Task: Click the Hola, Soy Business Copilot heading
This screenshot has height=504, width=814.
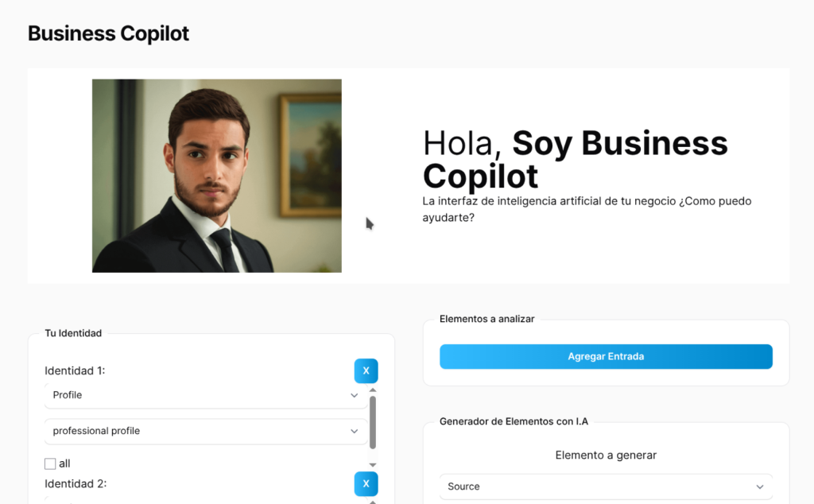Action: [575, 159]
